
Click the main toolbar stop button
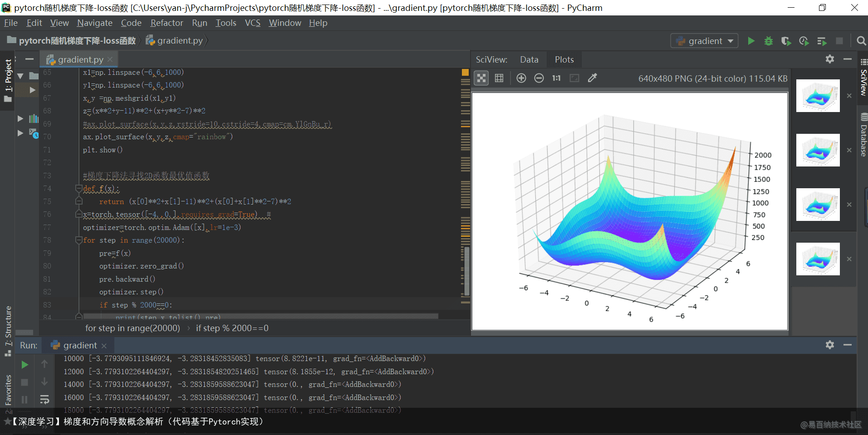tap(839, 41)
